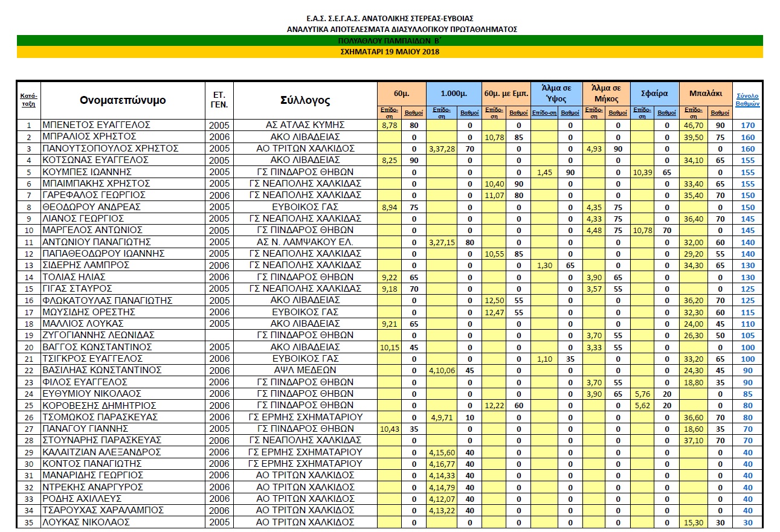Click the orange "60μ." event header

[x=402, y=94]
